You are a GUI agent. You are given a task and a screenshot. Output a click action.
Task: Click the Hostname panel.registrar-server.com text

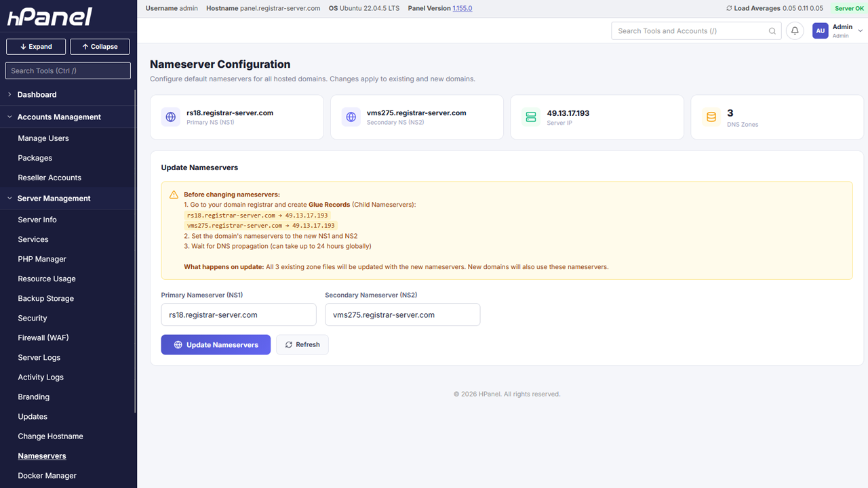(263, 9)
